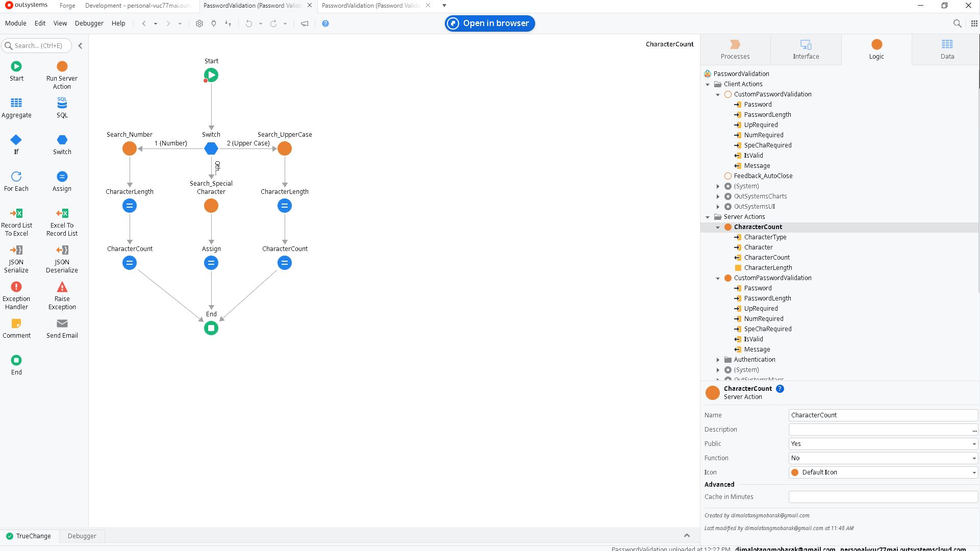Select the End tool in toolbox

click(x=16, y=365)
